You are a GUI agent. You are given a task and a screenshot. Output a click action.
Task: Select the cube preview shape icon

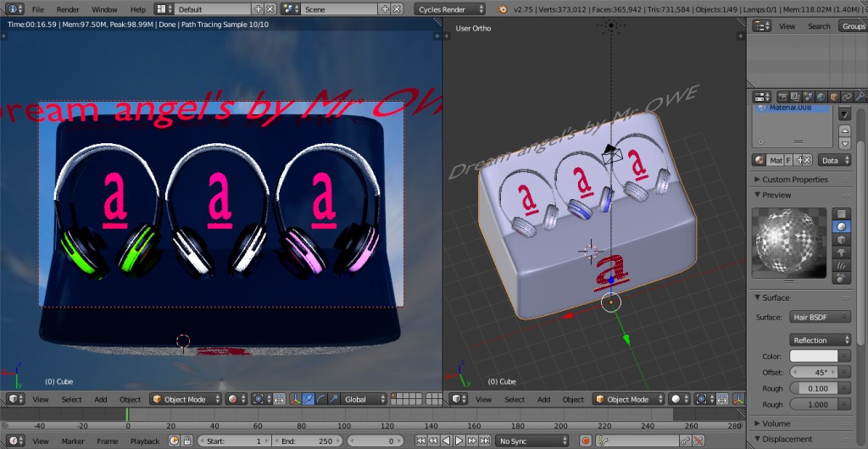coord(842,240)
